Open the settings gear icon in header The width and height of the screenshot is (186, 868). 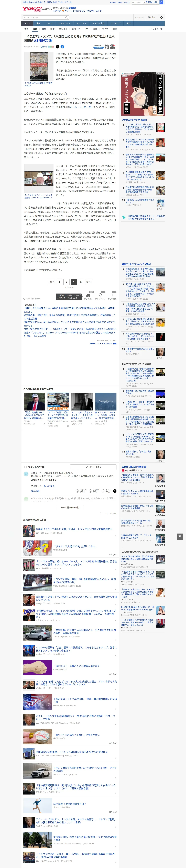[161, 18]
